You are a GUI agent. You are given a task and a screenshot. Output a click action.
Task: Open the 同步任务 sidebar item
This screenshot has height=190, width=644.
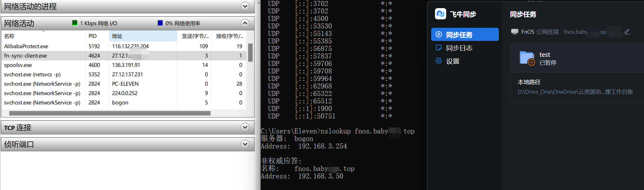pyautogui.click(x=465, y=34)
